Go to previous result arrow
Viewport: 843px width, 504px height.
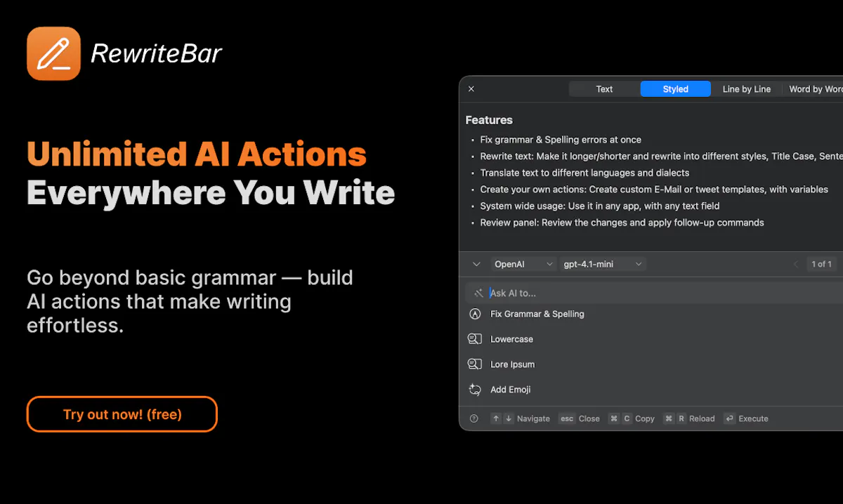795,265
